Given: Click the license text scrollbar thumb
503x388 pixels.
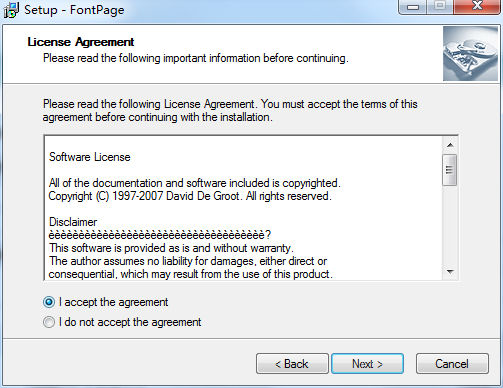Looking at the screenshot, I should click(x=450, y=170).
